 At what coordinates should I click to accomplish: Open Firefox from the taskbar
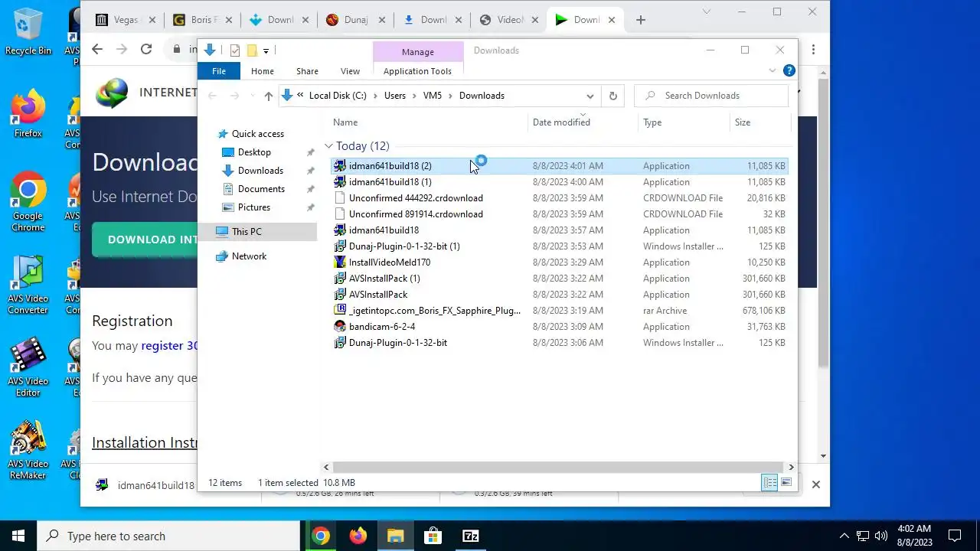(358, 536)
